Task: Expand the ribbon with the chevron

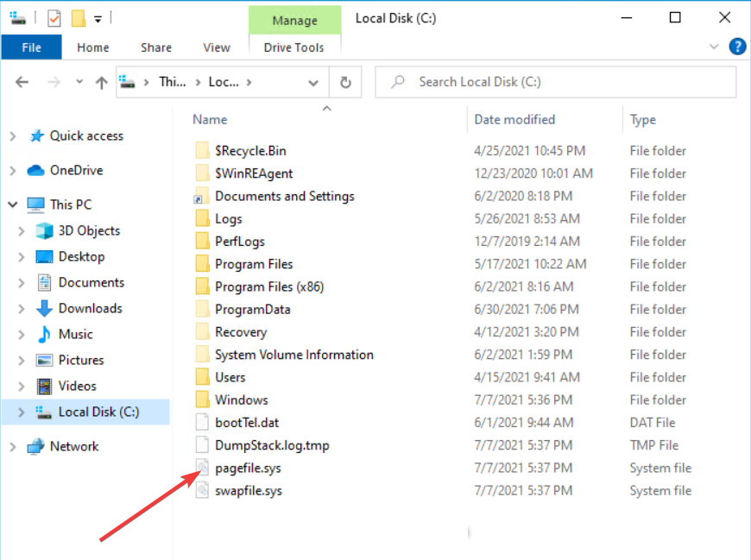Action: pos(714,47)
